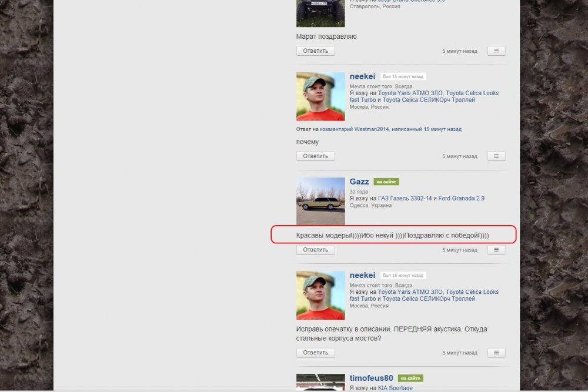Click '5 минут назад' timestamp under Gazz's comment

[x=460, y=250]
